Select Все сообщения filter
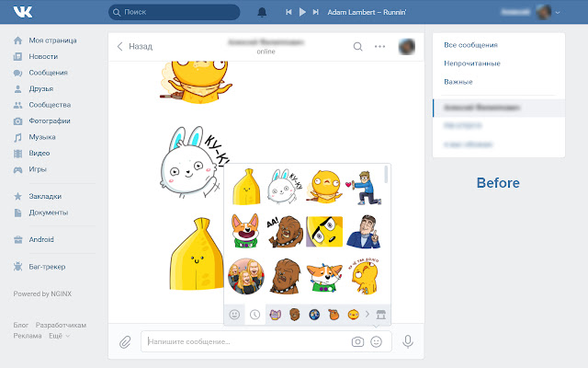Viewport: 588px width, 368px height. [x=470, y=45]
